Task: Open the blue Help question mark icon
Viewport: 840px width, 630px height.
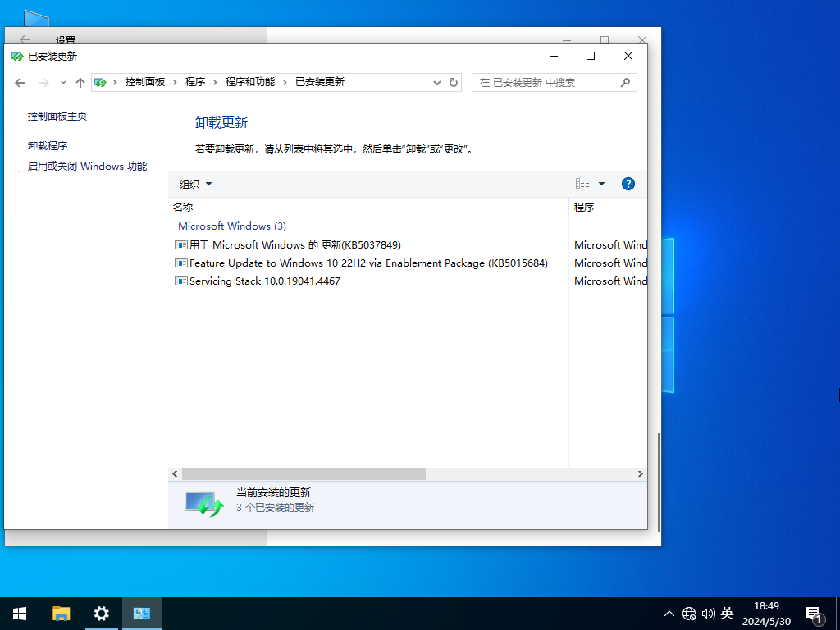Action: coord(628,184)
